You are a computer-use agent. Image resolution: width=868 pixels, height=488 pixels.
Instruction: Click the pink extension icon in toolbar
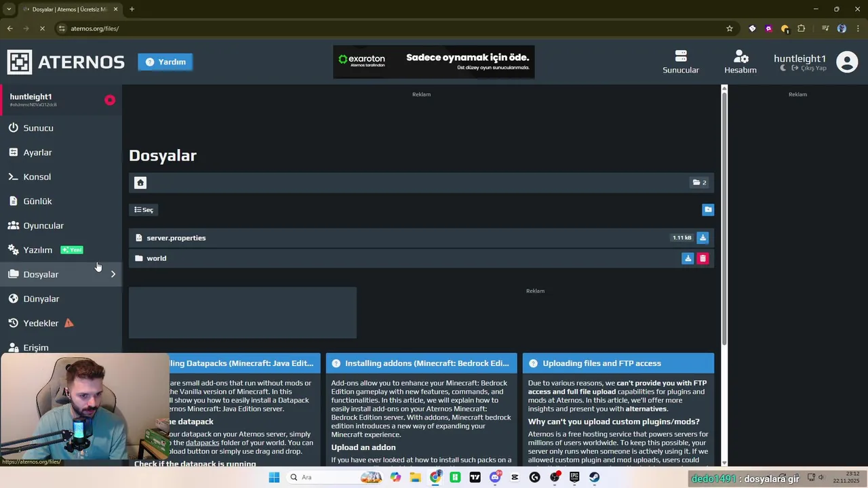point(768,28)
